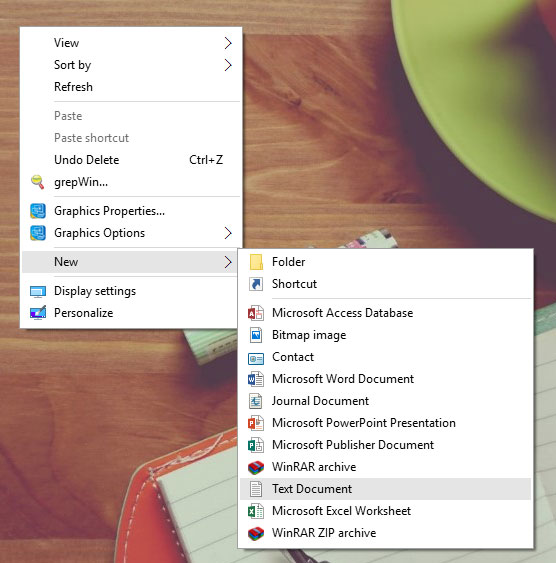Create a WinRAR ZIP archive
The image size is (556, 563).
click(386, 533)
